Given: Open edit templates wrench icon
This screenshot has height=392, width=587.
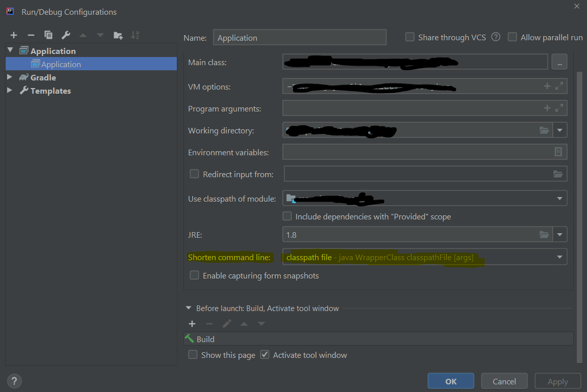Looking at the screenshot, I should [x=66, y=35].
